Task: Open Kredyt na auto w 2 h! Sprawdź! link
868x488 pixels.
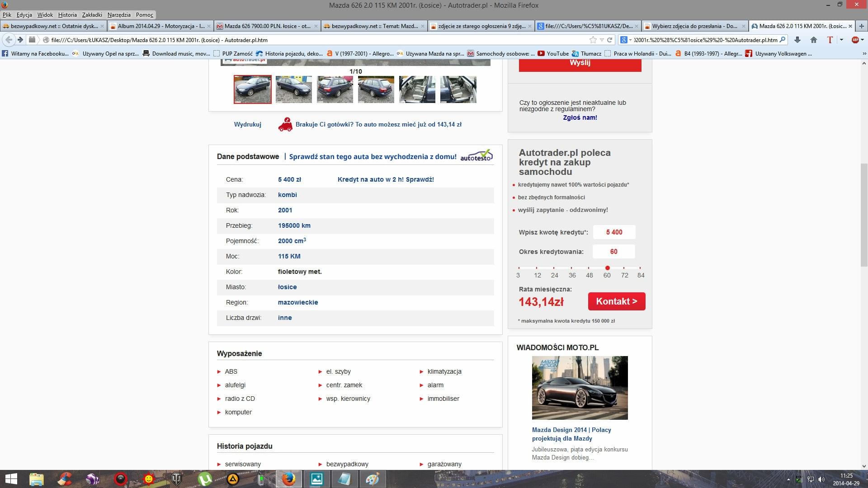Action: coord(386,179)
